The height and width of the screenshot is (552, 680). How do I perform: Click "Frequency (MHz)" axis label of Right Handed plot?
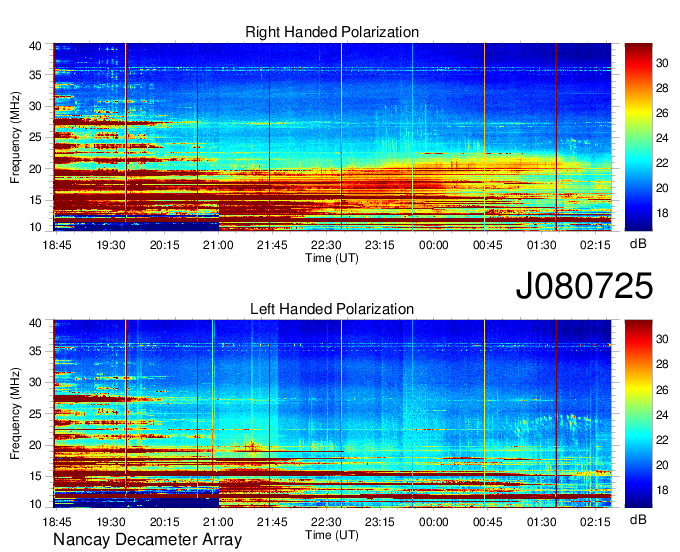pyautogui.click(x=15, y=137)
